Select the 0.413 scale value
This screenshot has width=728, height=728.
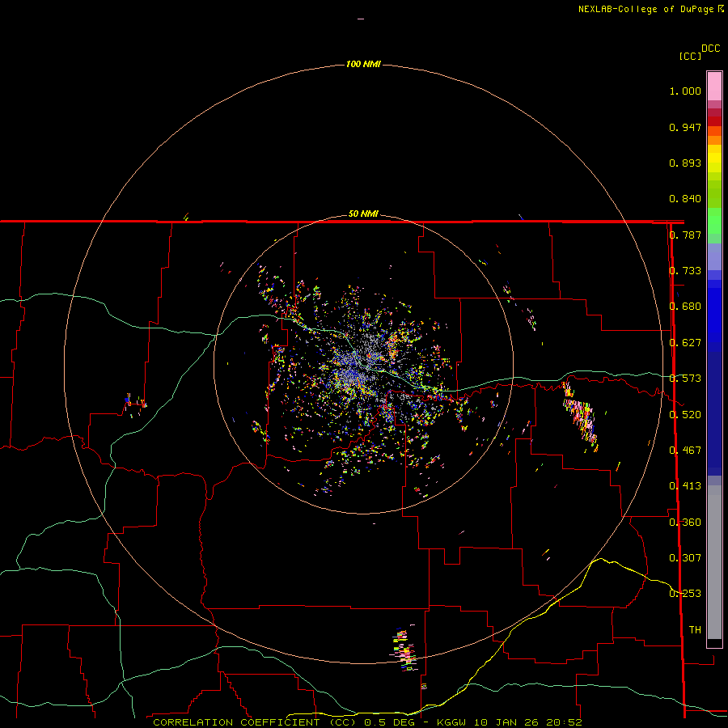click(x=685, y=487)
